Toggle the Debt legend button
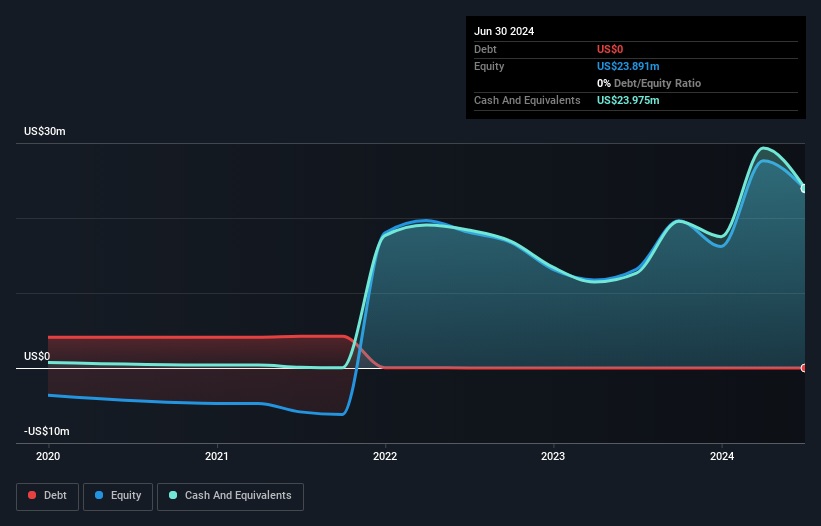 [x=48, y=496]
